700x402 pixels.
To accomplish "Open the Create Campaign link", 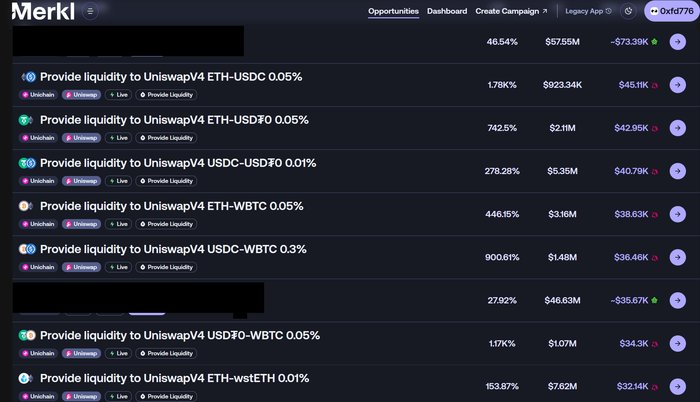I will [512, 11].
